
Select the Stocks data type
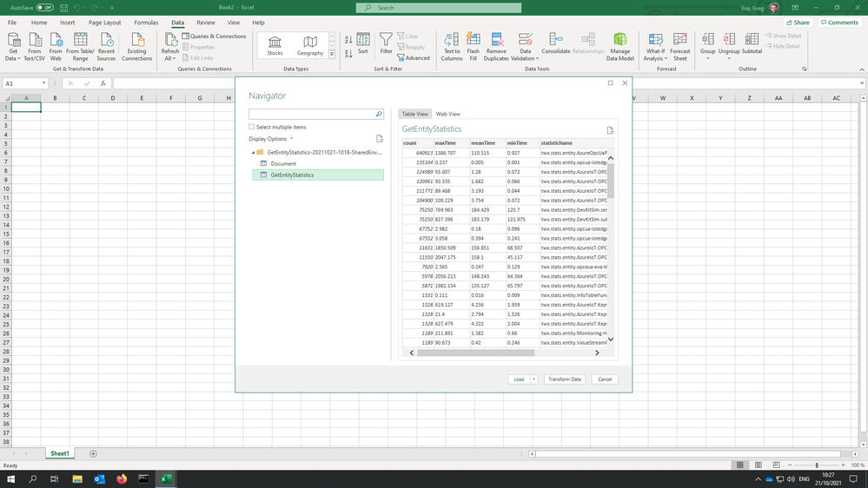pos(275,45)
